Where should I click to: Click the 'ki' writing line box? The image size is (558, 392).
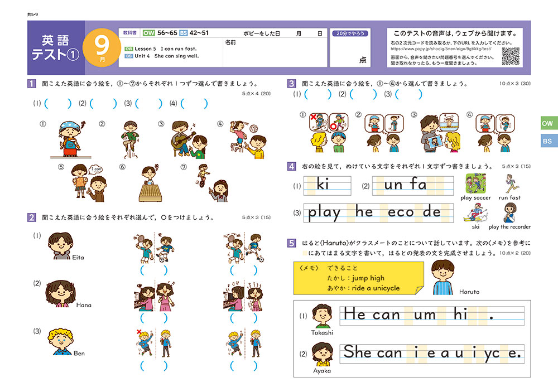[x=328, y=186]
